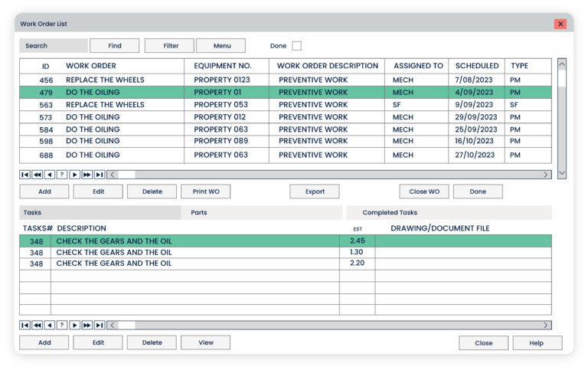Add a new work order

click(x=44, y=192)
